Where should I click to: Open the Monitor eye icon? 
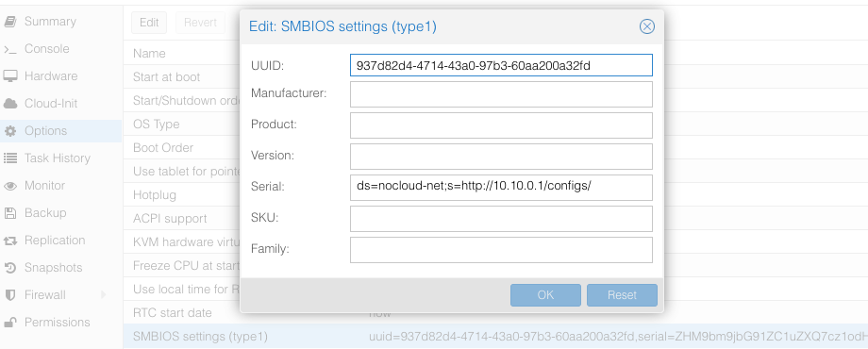(10, 186)
